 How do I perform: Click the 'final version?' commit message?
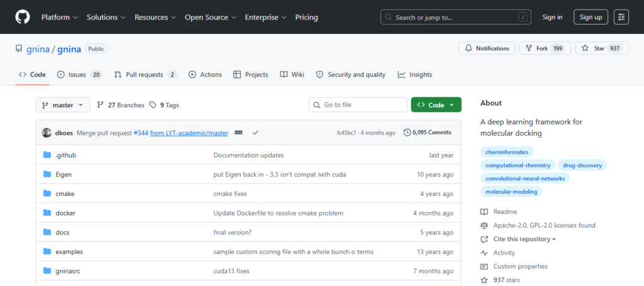pos(233,232)
